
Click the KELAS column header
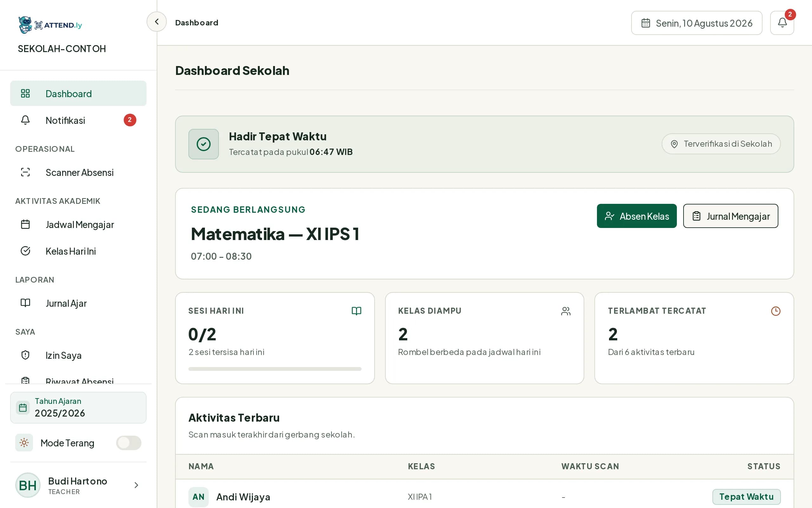[422, 466]
